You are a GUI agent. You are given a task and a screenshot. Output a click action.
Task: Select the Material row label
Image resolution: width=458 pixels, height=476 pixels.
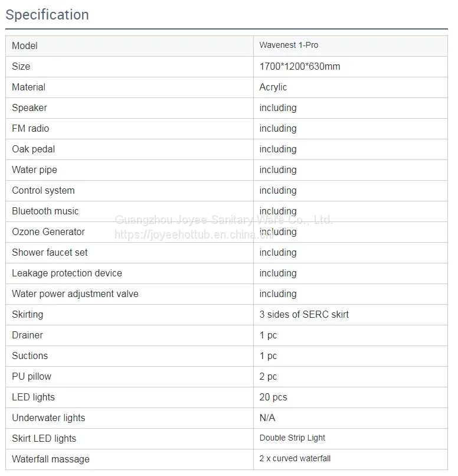pyautogui.click(x=28, y=87)
